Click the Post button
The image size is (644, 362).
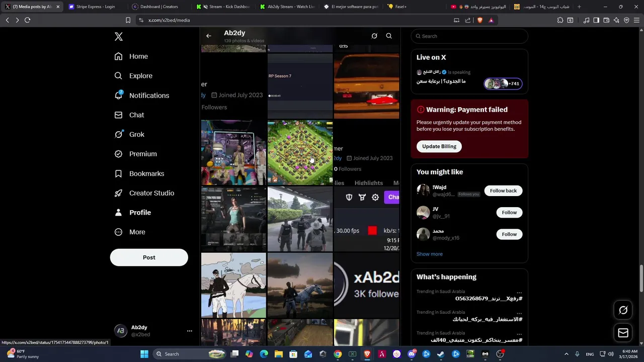[x=149, y=257]
